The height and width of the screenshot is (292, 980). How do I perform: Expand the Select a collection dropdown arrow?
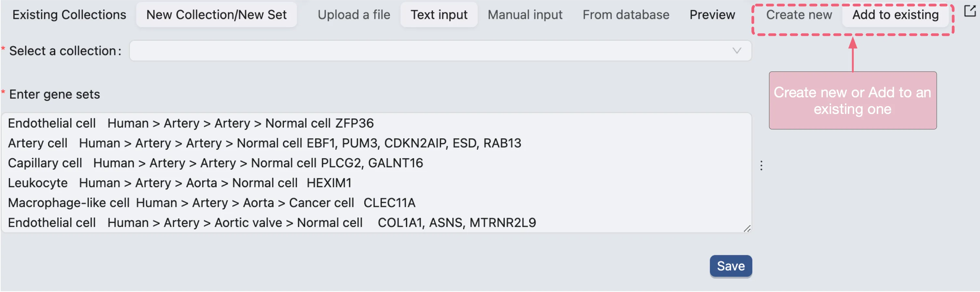[736, 51]
